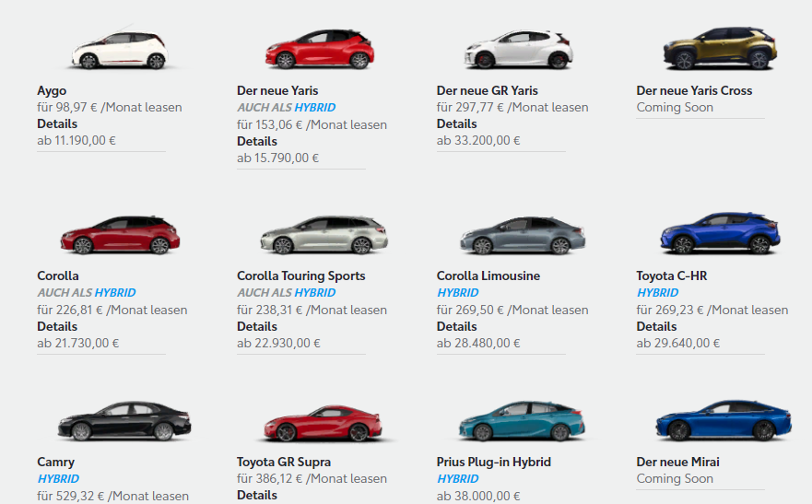Click the blue Der neue Mirai image
Image resolution: width=812 pixels, height=504 pixels.
point(724,420)
